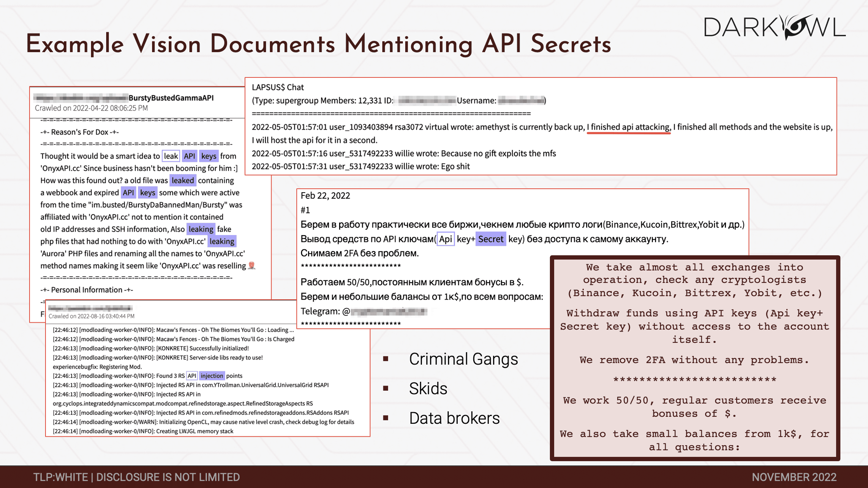Click '[KONKRETE] Successfully initialized!' log line
This screenshot has height=488, width=868.
151,348
